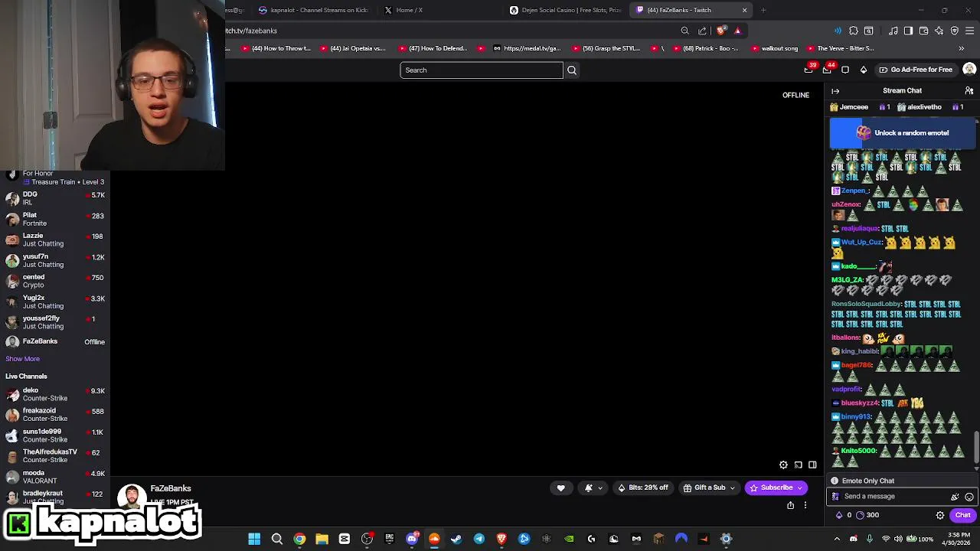Click Go Ad-Free for Free button
The height and width of the screenshot is (551, 980).
coord(915,70)
